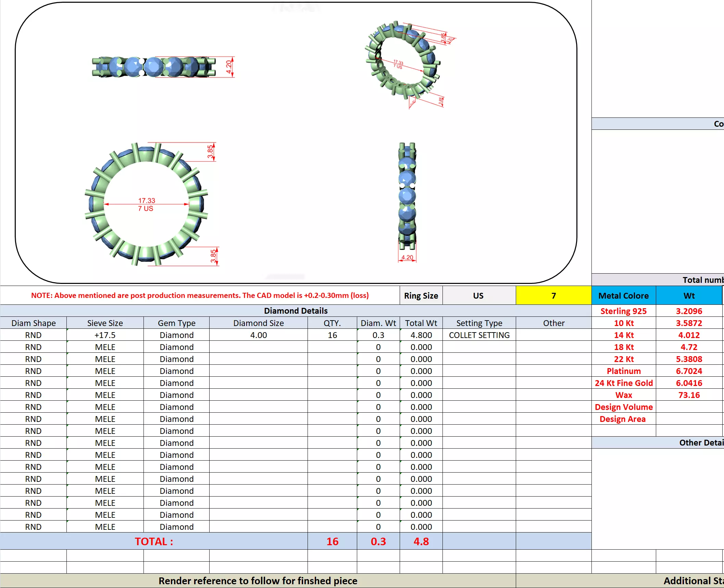Select the yellow ring size cell 7
Screen dimensions: 724x588
click(553, 296)
